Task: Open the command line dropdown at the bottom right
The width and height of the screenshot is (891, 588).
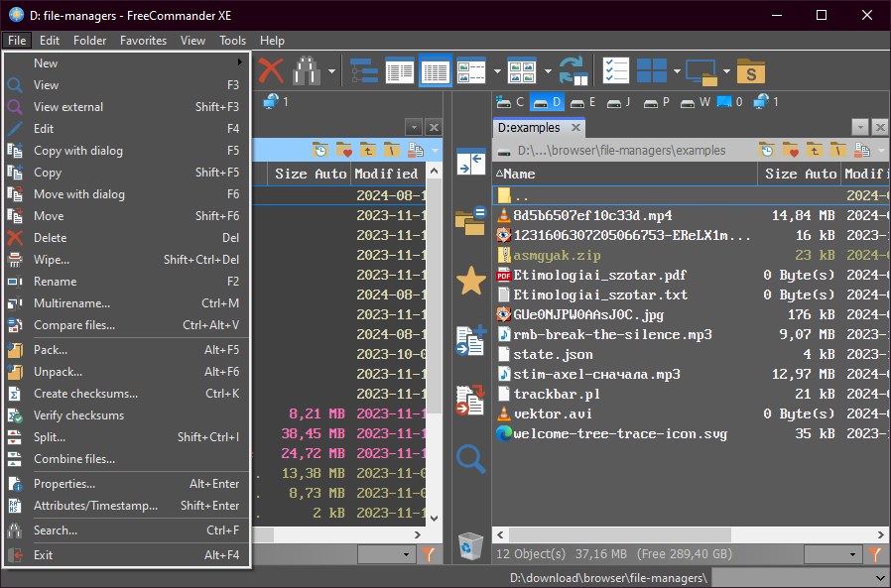Action: tap(880, 577)
